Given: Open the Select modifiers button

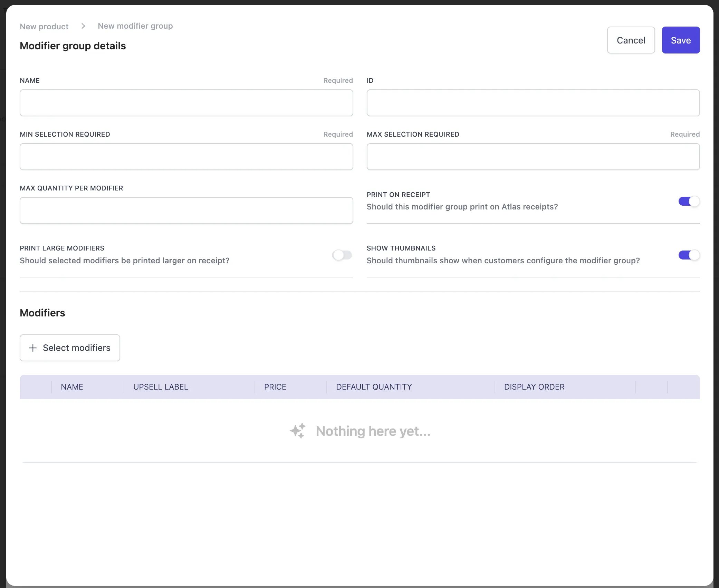Looking at the screenshot, I should coord(70,348).
